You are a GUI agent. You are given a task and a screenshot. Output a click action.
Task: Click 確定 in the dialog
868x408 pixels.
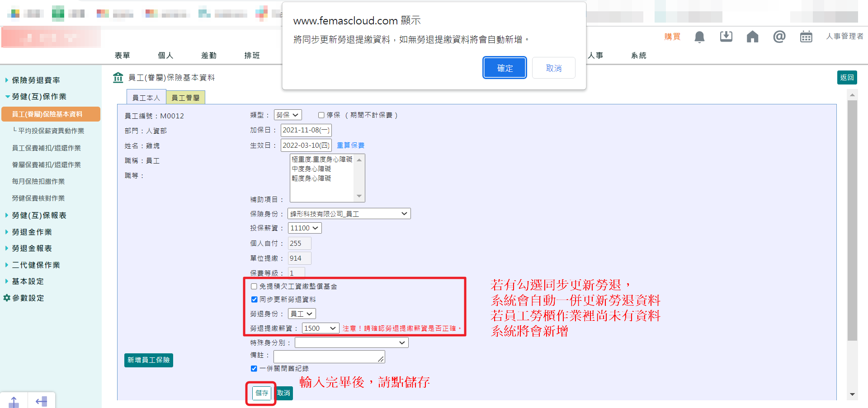(505, 67)
